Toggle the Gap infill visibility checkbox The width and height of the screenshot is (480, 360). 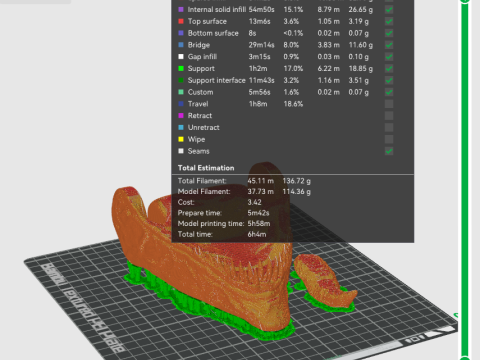pos(389,57)
